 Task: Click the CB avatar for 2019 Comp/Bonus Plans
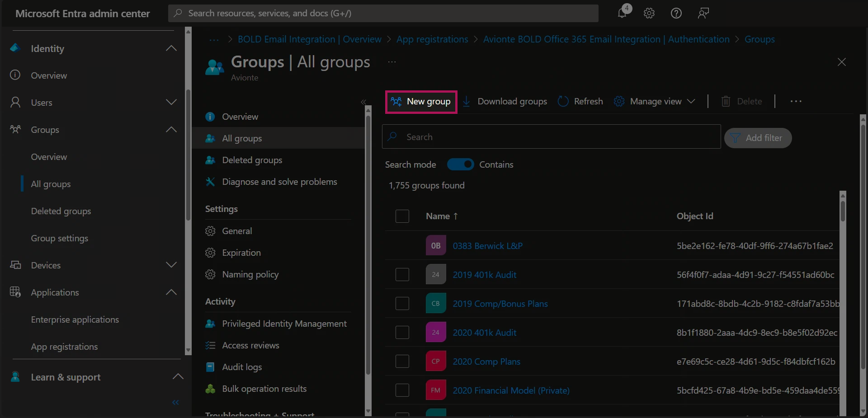(x=436, y=303)
